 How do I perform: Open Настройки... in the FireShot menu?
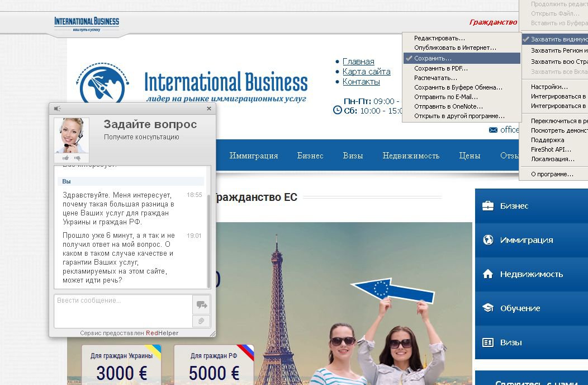pos(549,87)
